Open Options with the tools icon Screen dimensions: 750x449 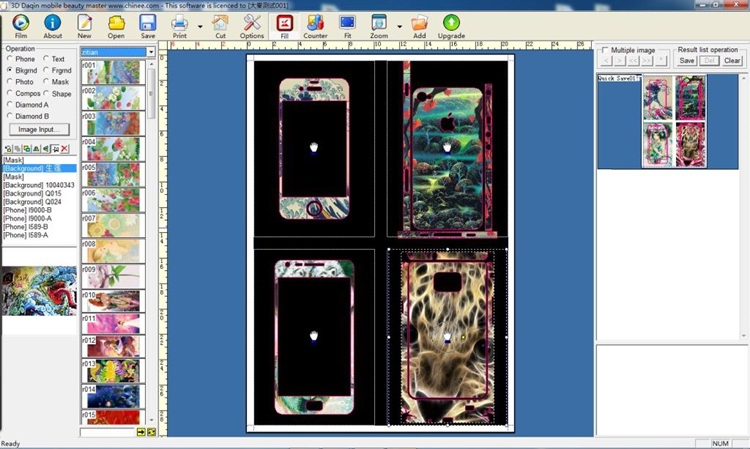click(252, 24)
